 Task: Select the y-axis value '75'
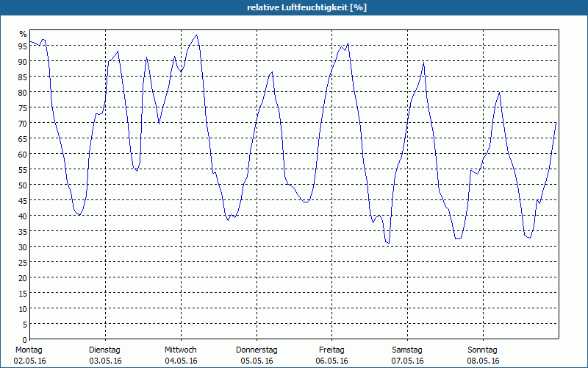pos(24,107)
